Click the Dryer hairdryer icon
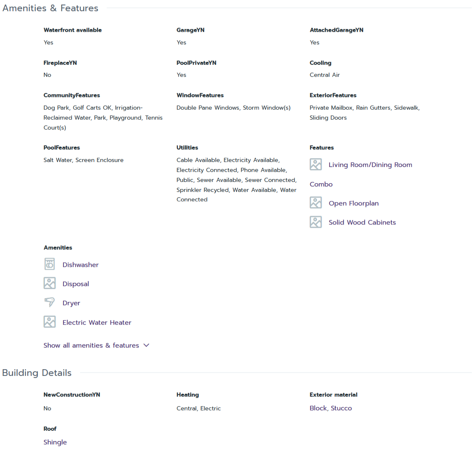 49,302
